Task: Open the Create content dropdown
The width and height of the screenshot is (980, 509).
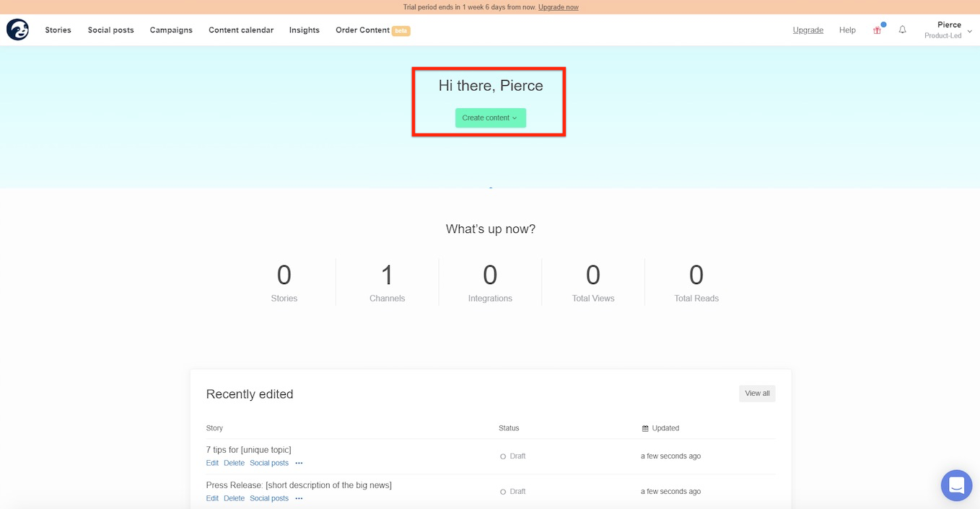Action: click(490, 118)
